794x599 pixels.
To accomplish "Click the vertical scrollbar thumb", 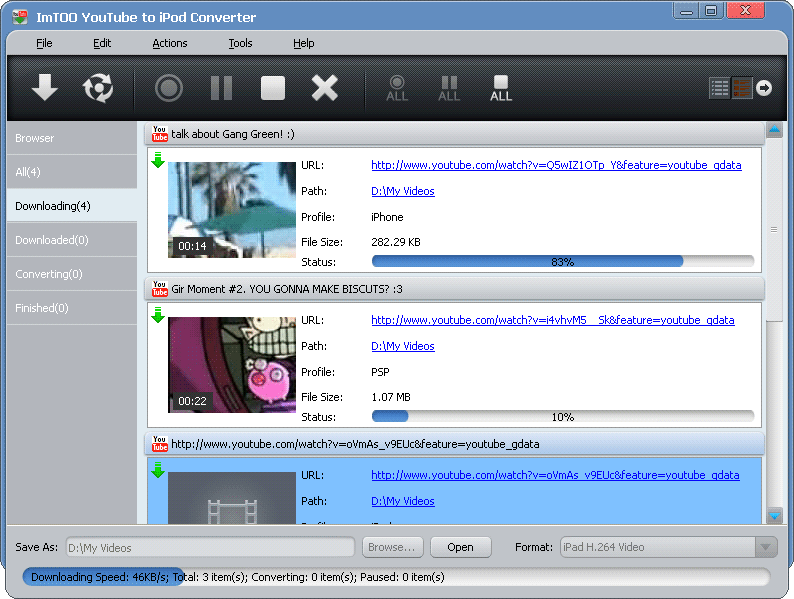I will click(x=774, y=229).
